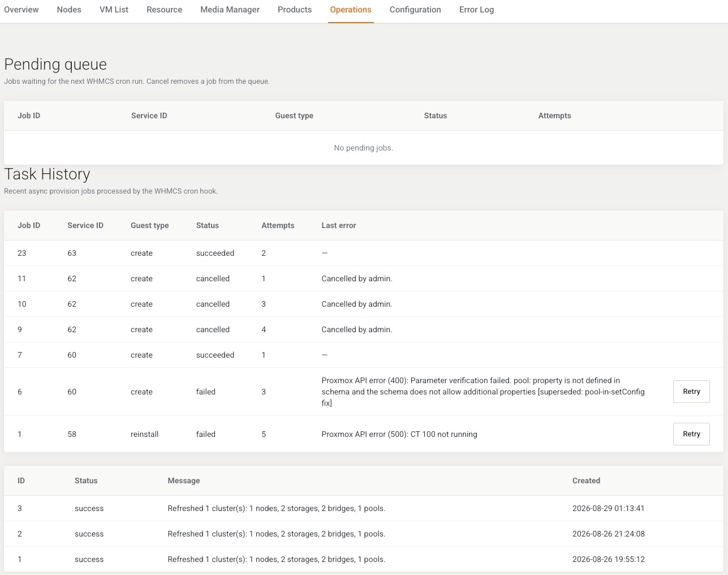Click 'Proxmox API error (500): CT 100 not running'
Viewport: 728px width, 575px height.
399,434
